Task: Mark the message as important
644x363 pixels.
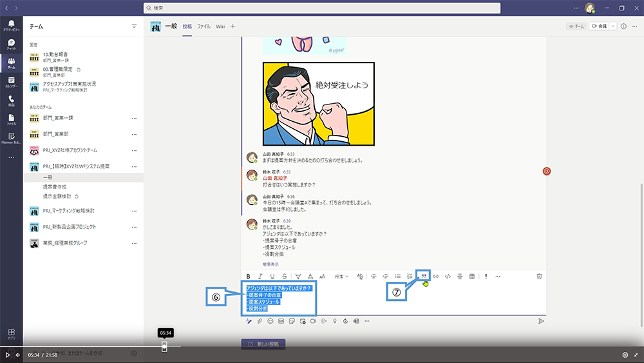Action: coord(486,276)
